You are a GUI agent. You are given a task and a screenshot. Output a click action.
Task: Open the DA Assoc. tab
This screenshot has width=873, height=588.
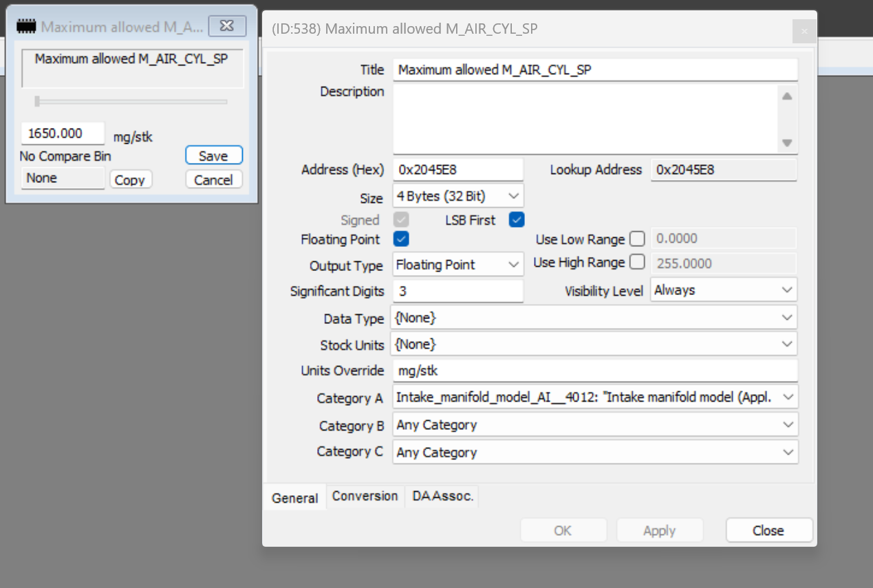442,497
